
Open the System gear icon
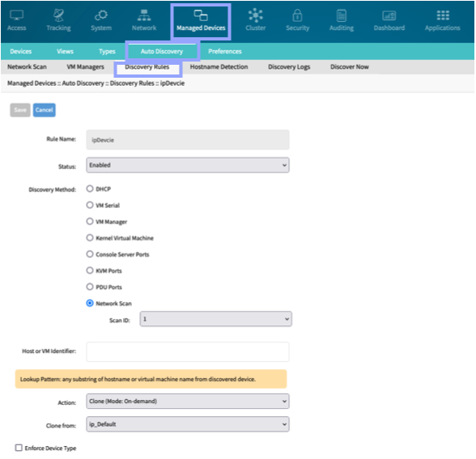click(101, 15)
